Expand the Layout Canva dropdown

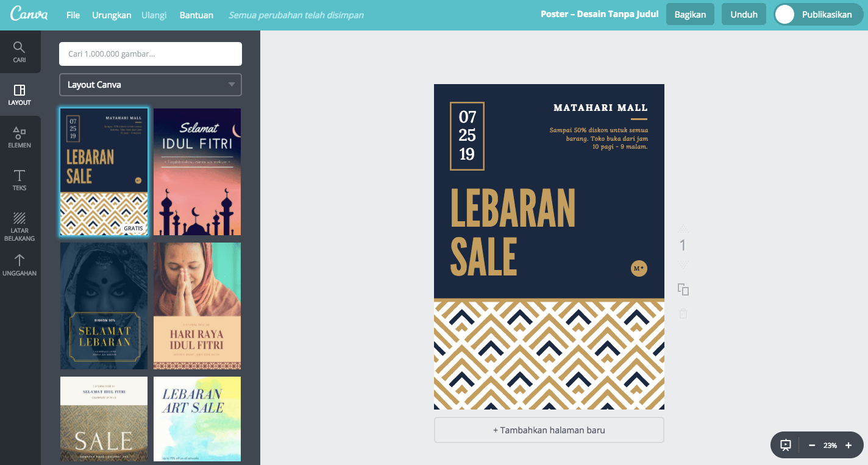(x=151, y=85)
